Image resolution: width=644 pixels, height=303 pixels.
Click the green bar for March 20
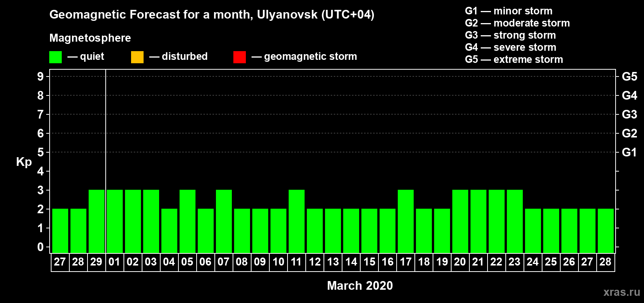[460, 221]
